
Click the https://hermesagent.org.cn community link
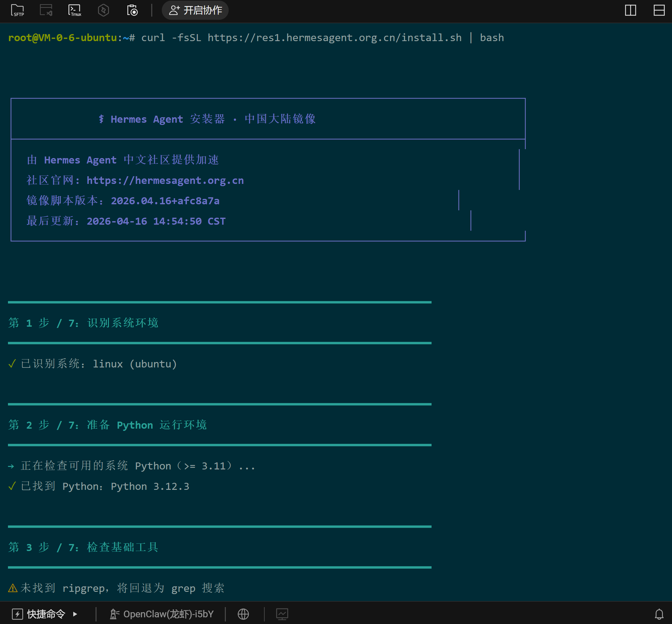165,180
